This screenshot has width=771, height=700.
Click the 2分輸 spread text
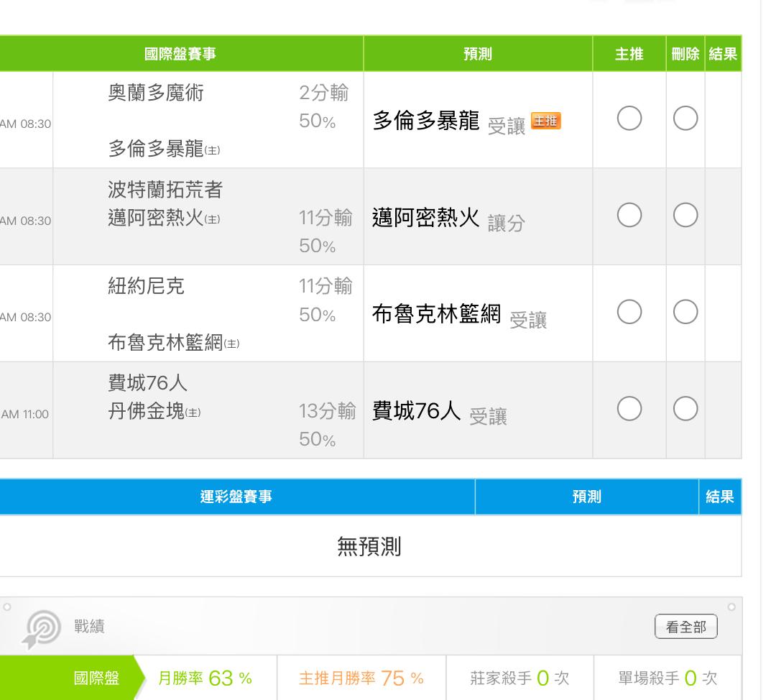coord(324,93)
